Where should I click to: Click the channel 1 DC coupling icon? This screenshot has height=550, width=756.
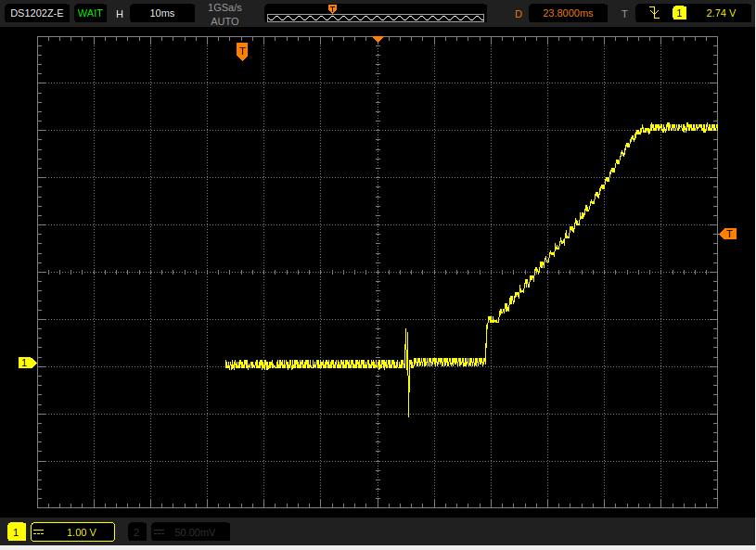39,532
